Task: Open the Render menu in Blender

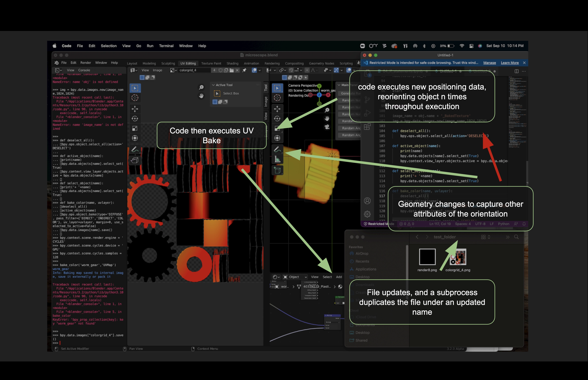Action: pos(86,63)
